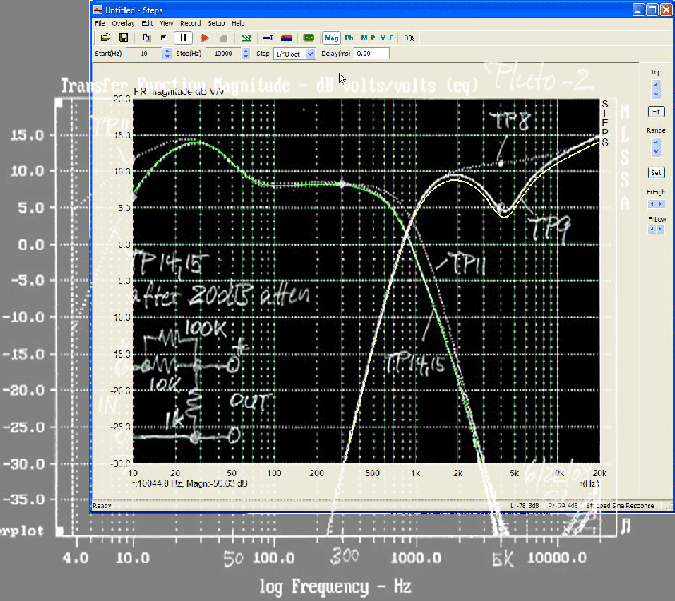Stop the measurement with the gray stop icon
Screen dimensions: 675x601
click(223, 38)
